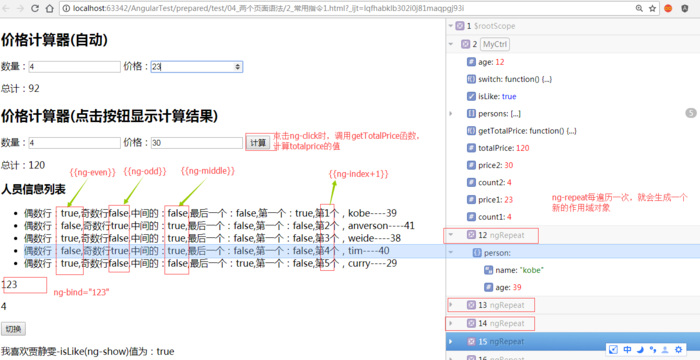This screenshot has height=360, width=700.
Task: Collapse the 1 $rootScope node
Action: pos(451,26)
